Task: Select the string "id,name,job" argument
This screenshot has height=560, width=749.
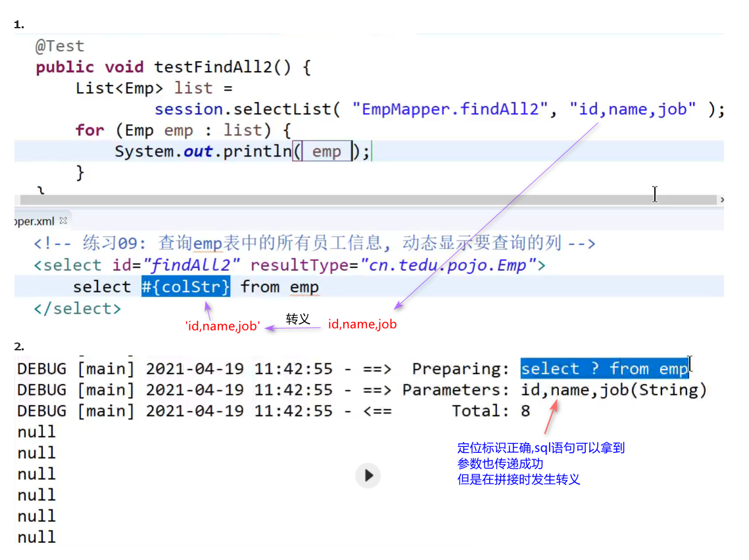Action: click(633, 108)
